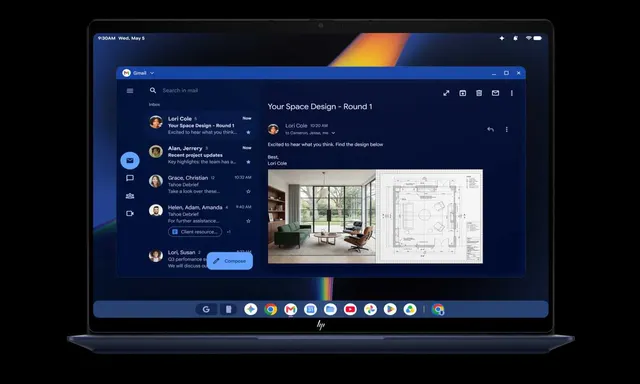Open Google search launcher in shelf
The height and width of the screenshot is (384, 640).
(x=206, y=309)
